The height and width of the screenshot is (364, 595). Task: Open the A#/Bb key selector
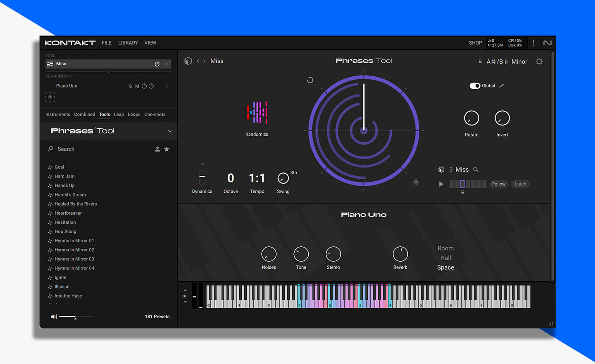click(497, 61)
